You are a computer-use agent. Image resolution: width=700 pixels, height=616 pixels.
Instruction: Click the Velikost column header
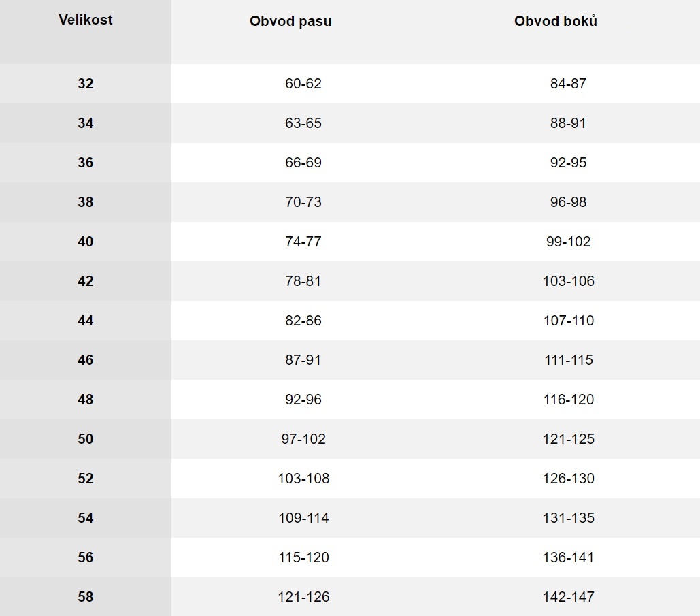tap(85, 20)
